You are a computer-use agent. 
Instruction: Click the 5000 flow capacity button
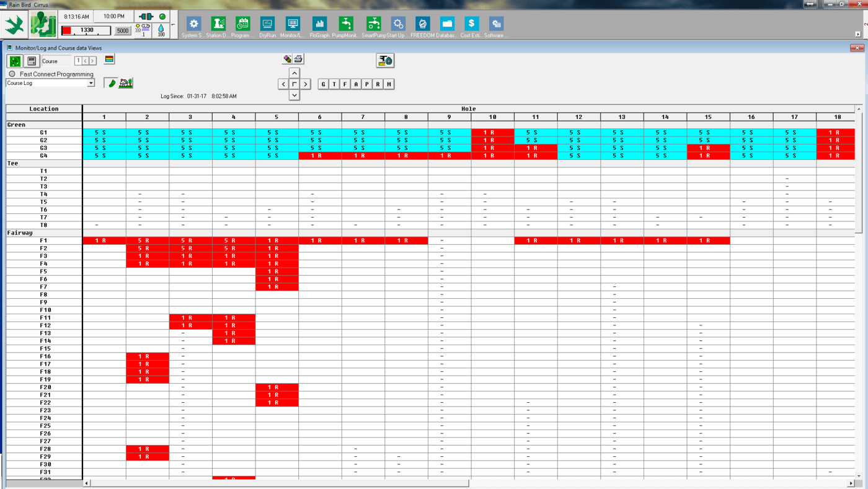click(x=123, y=30)
